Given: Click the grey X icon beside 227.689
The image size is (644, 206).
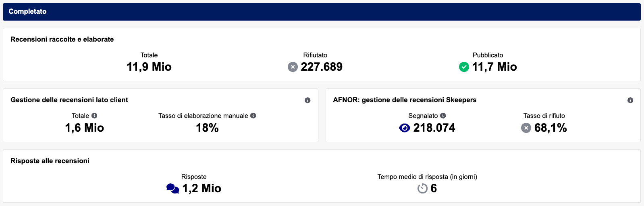Looking at the screenshot, I should [x=293, y=67].
